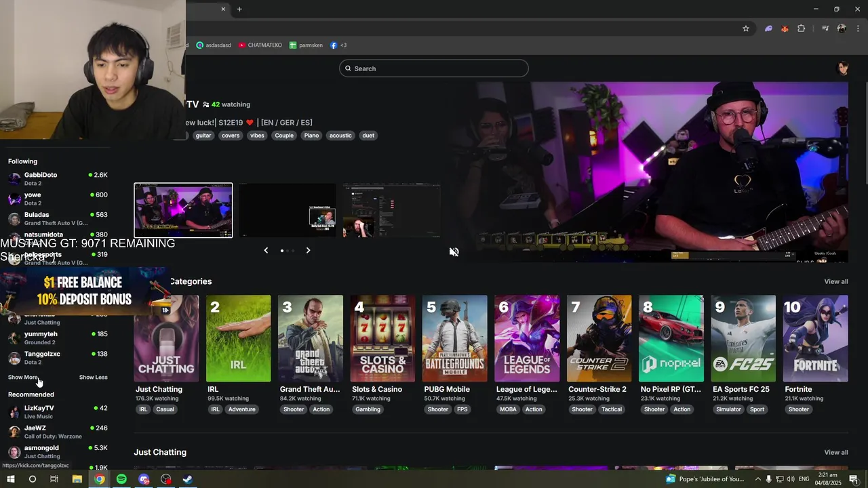Viewport: 868px width, 488px height.
Task: Click Tactical tag under Counter-Strike 2
Action: click(612, 409)
